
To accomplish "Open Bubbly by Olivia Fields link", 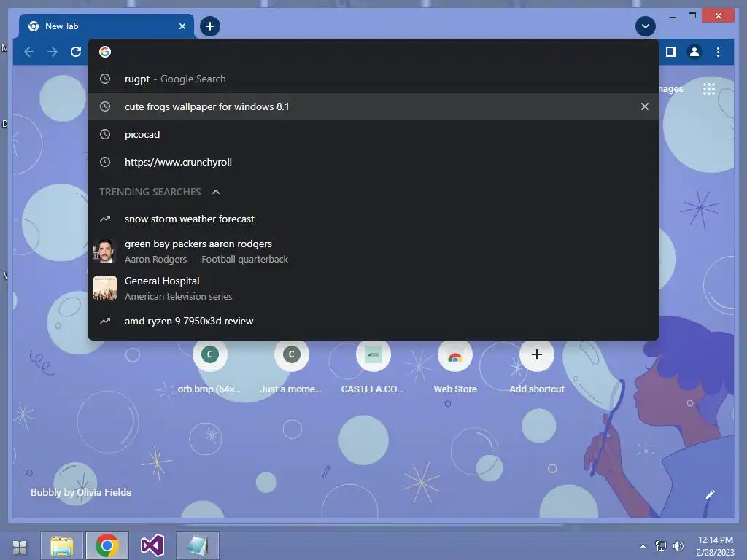I will (x=81, y=492).
